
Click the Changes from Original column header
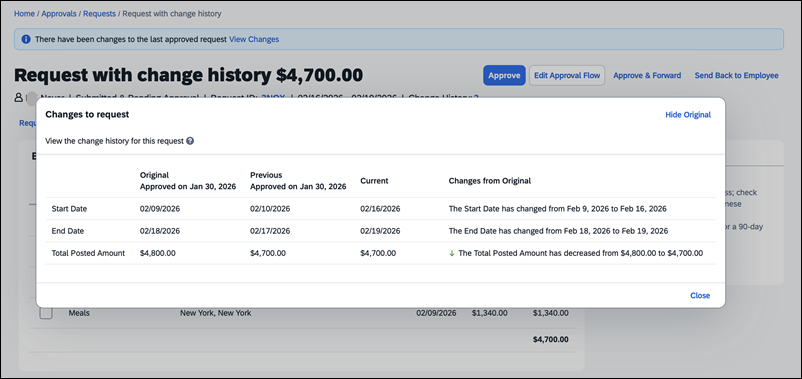tap(489, 181)
